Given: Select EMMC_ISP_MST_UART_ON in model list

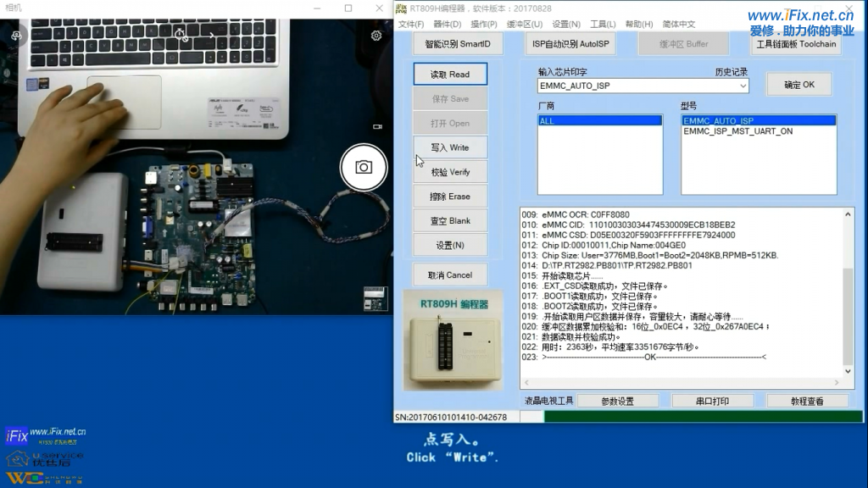Looking at the screenshot, I should tap(737, 131).
